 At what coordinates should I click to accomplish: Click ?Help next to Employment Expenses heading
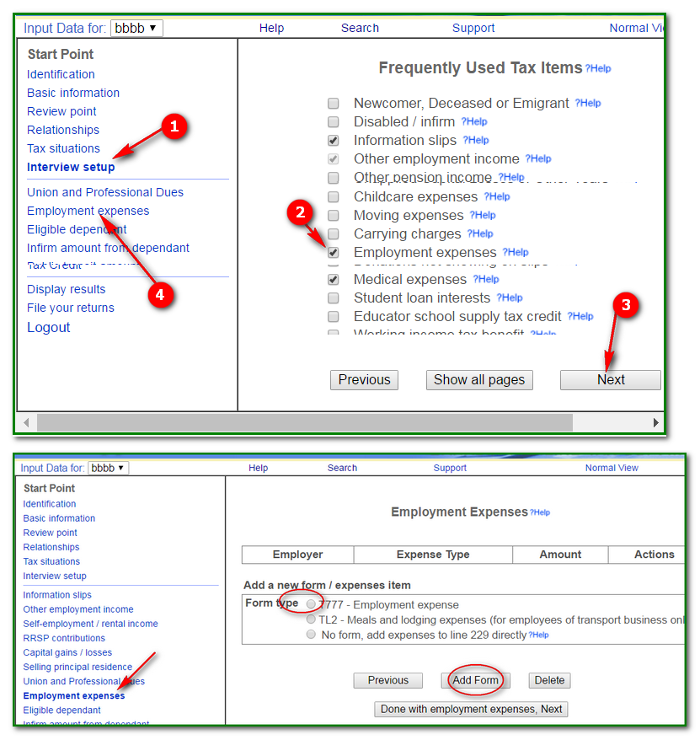point(540,512)
